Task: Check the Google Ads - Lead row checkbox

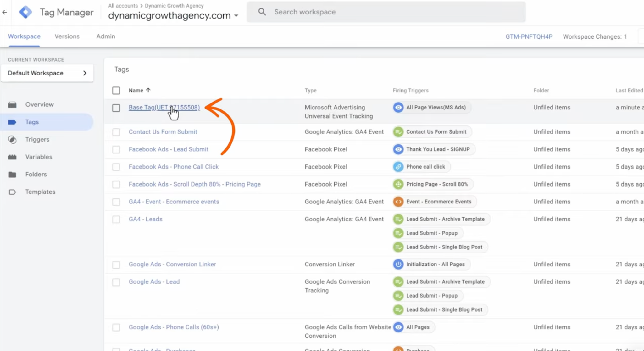Action: click(x=116, y=282)
